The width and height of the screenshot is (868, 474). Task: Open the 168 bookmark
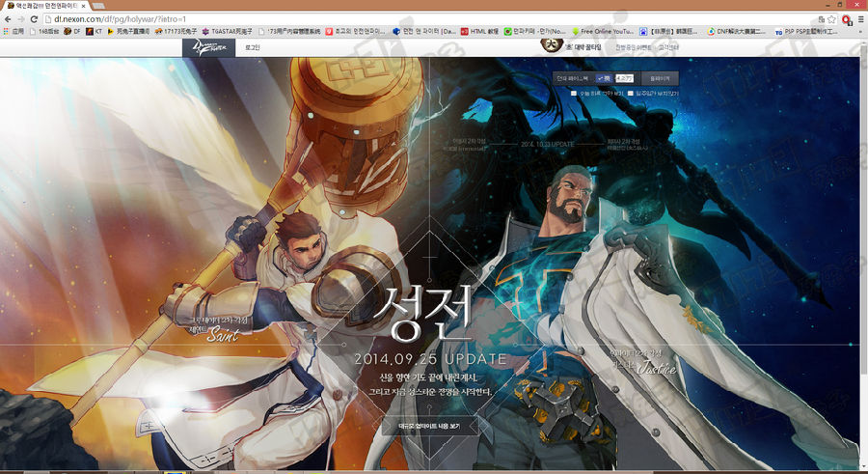click(44, 32)
